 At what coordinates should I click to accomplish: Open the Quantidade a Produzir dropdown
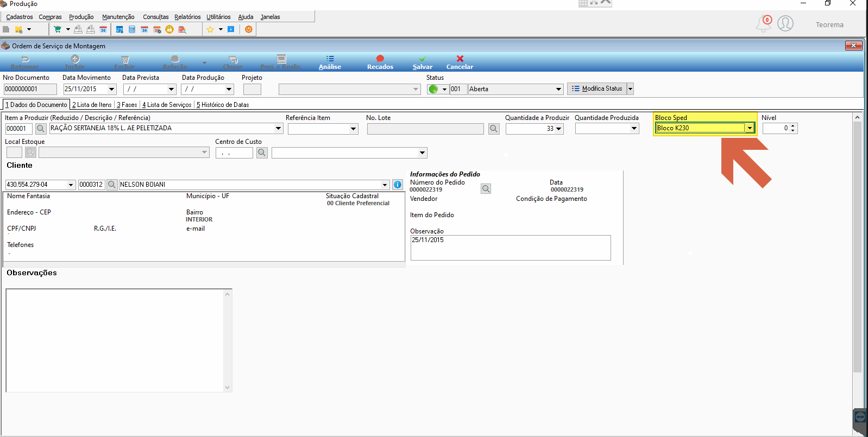[x=559, y=129]
